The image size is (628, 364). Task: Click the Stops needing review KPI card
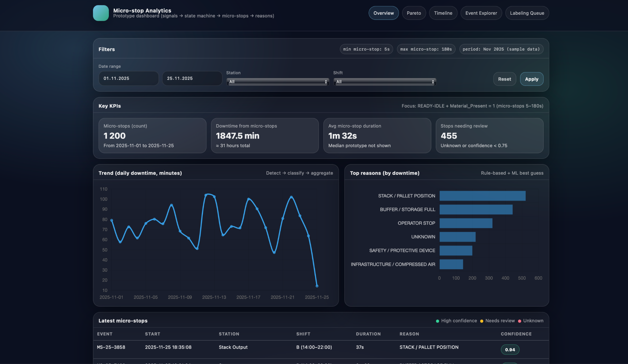pos(489,135)
